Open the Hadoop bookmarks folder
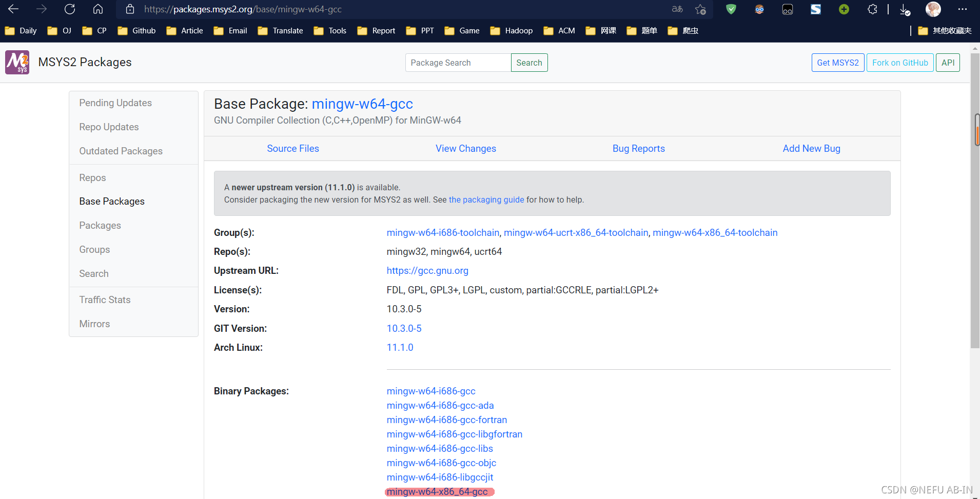 click(x=512, y=31)
